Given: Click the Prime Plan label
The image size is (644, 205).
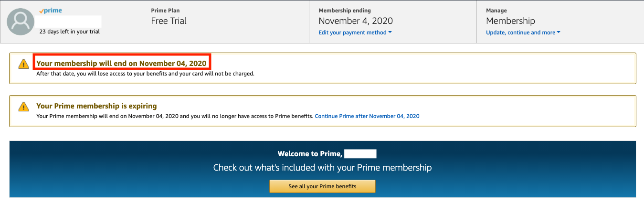Looking at the screenshot, I should [165, 11].
